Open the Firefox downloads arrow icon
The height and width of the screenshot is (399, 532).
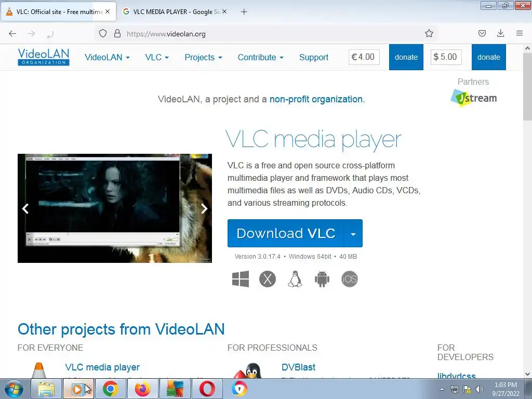[x=500, y=33]
